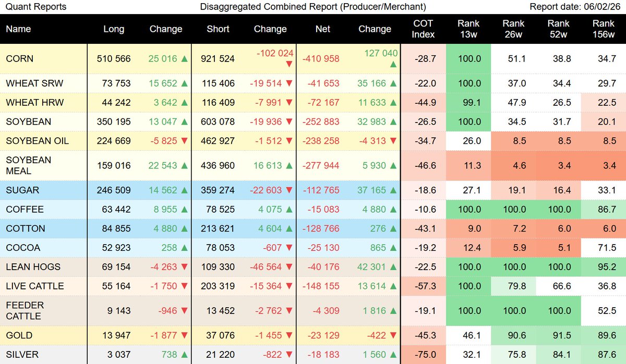This screenshot has width=626, height=364.
Task: Click LIVE CATTLE COT Index -57.3
Action: (x=425, y=287)
